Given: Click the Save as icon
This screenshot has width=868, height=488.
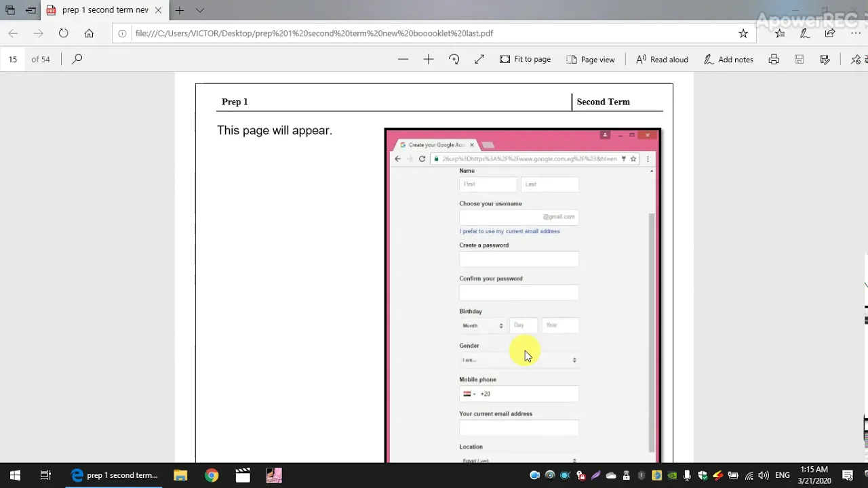Looking at the screenshot, I should (825, 59).
